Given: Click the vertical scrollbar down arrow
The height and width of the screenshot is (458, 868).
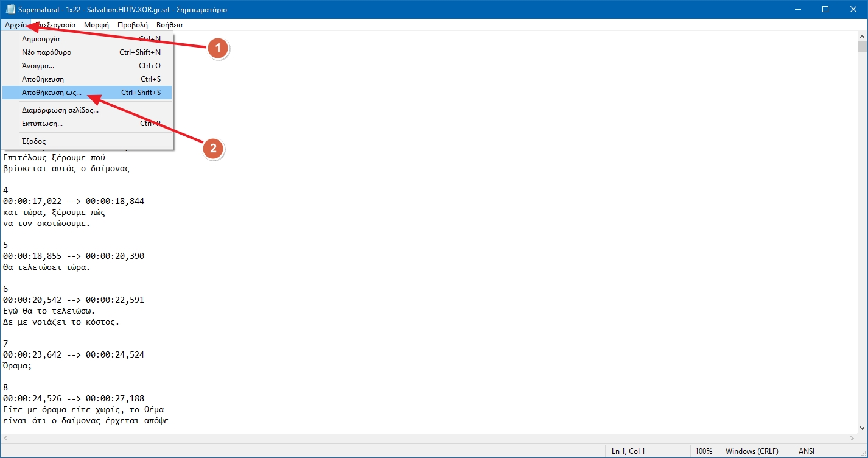Looking at the screenshot, I should 863,429.
